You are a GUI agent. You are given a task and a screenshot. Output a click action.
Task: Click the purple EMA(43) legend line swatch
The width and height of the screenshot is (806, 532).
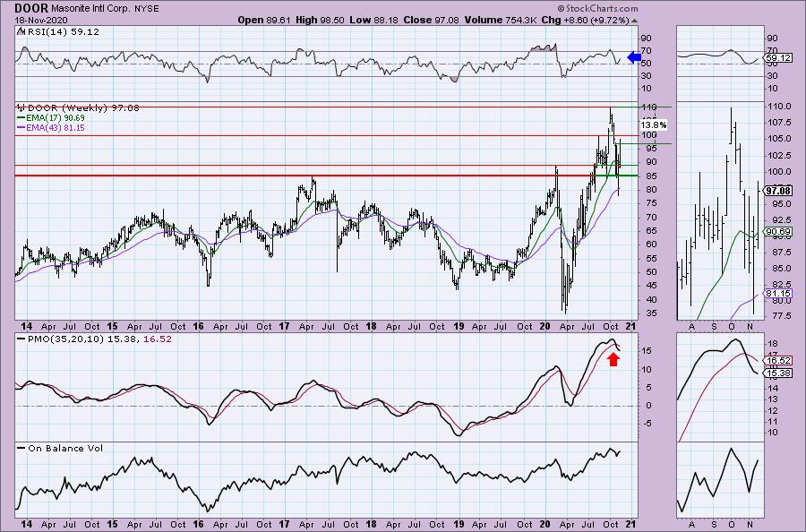(x=21, y=127)
